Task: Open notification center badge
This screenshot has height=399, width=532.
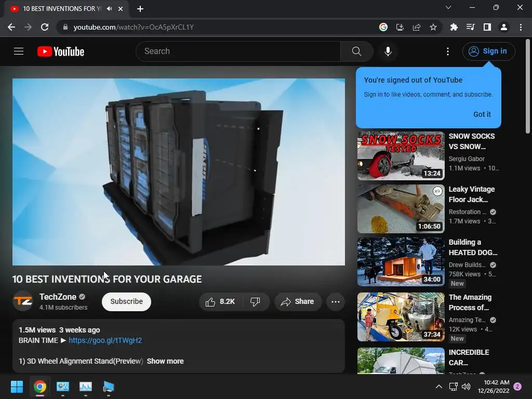Action: tap(518, 387)
